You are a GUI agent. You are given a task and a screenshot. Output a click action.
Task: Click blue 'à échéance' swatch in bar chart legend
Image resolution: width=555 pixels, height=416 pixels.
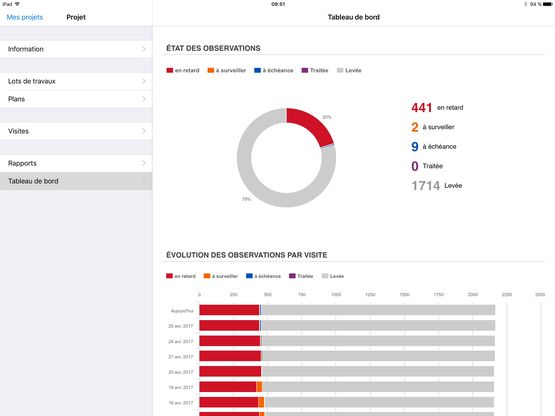pos(249,276)
